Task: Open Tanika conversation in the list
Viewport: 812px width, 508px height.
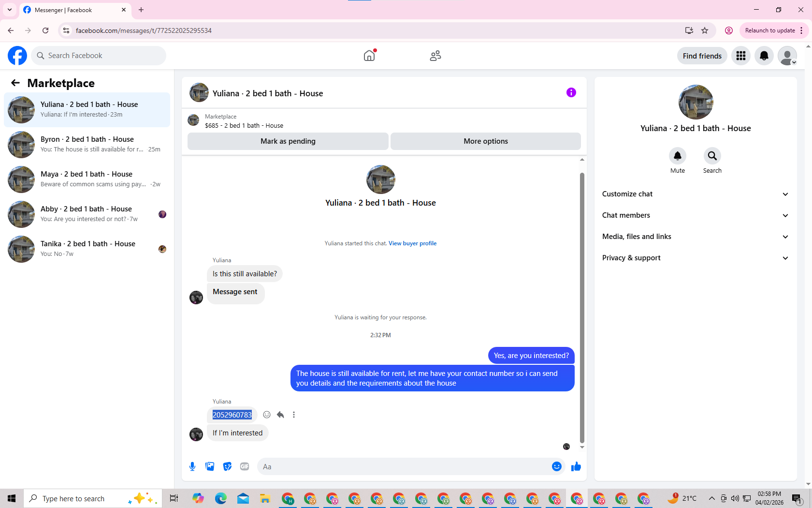Action: (x=87, y=249)
